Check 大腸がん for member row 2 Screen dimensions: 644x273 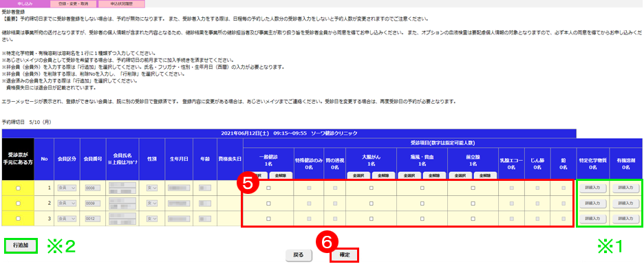coord(372,204)
